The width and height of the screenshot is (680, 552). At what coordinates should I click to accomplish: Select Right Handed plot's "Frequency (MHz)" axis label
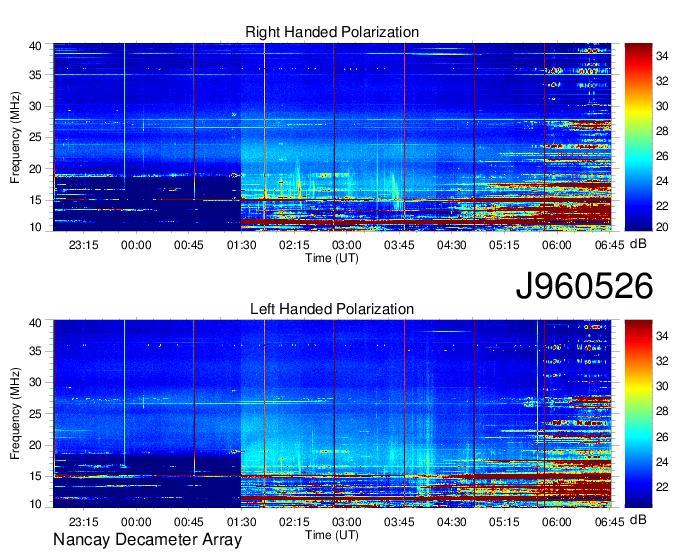(15, 137)
